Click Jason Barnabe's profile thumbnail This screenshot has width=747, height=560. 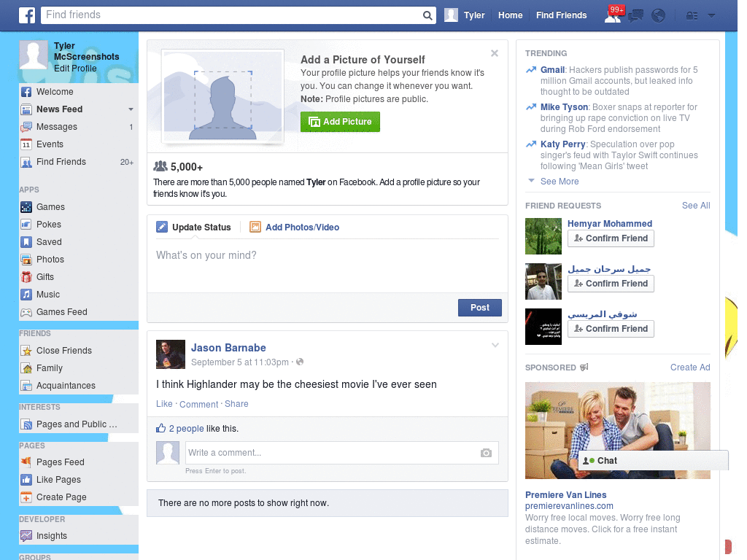tap(171, 354)
